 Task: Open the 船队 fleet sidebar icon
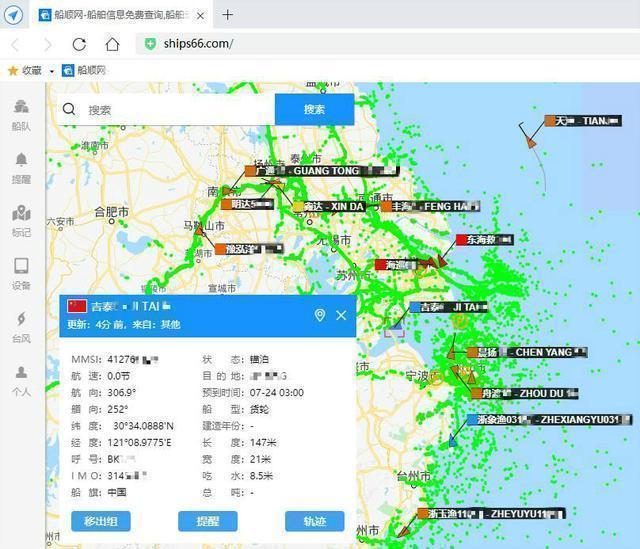click(21, 106)
